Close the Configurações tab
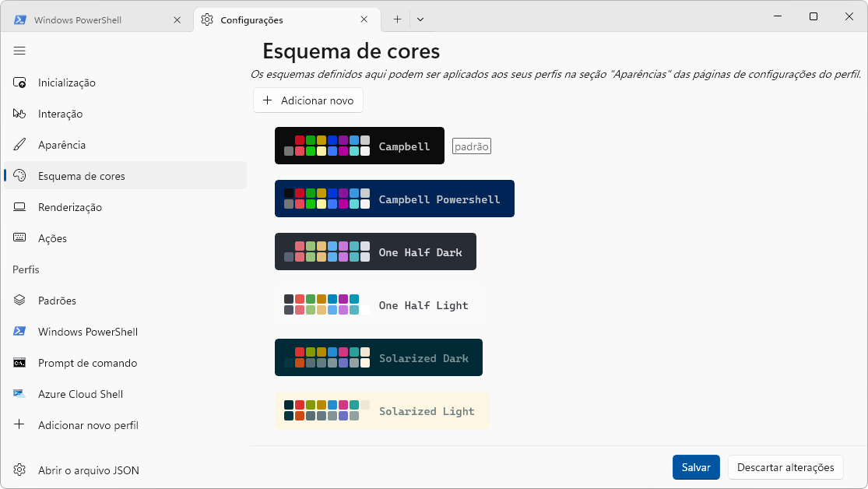This screenshot has height=489, width=868. (x=364, y=20)
